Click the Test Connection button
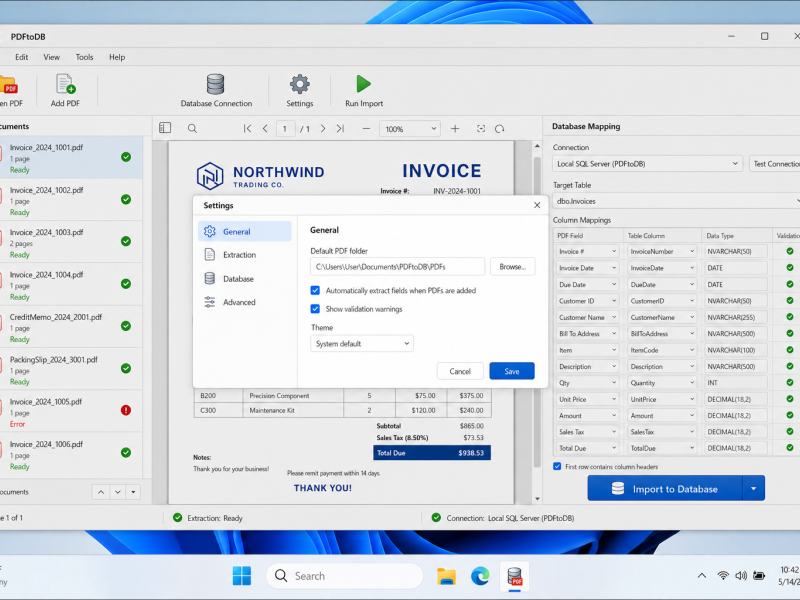The width and height of the screenshot is (800, 600). (774, 164)
